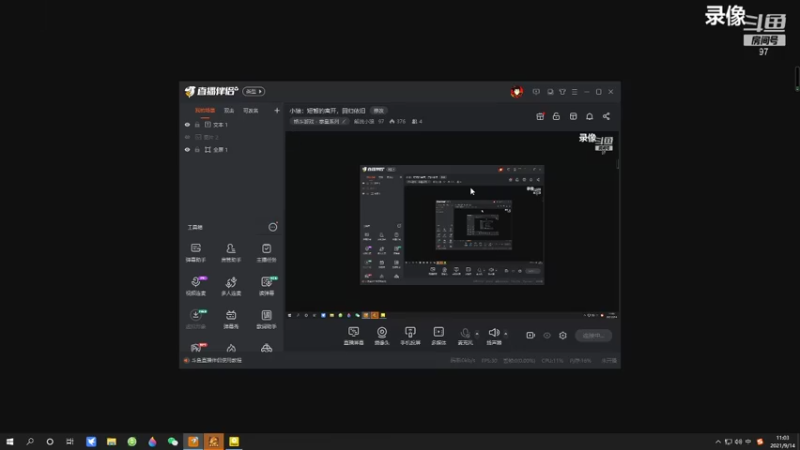Click the heat value 376 indicator
Screen dimensions: 800x450
point(397,121)
